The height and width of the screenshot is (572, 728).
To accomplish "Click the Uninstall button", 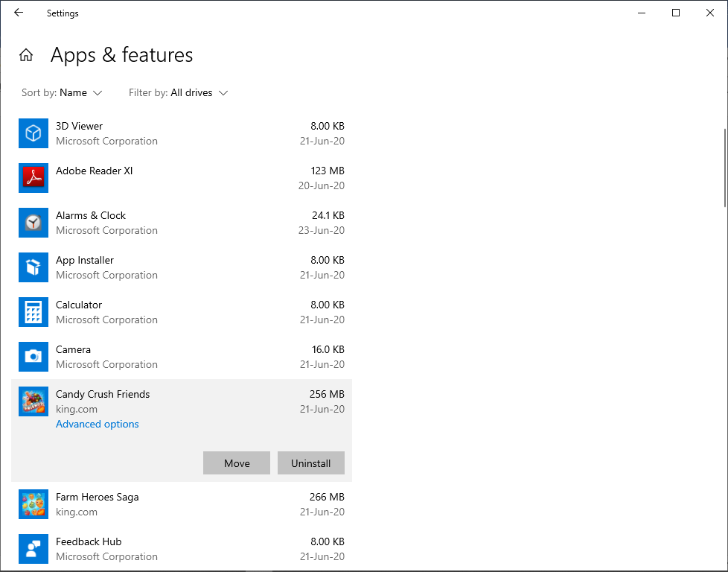I will (311, 463).
